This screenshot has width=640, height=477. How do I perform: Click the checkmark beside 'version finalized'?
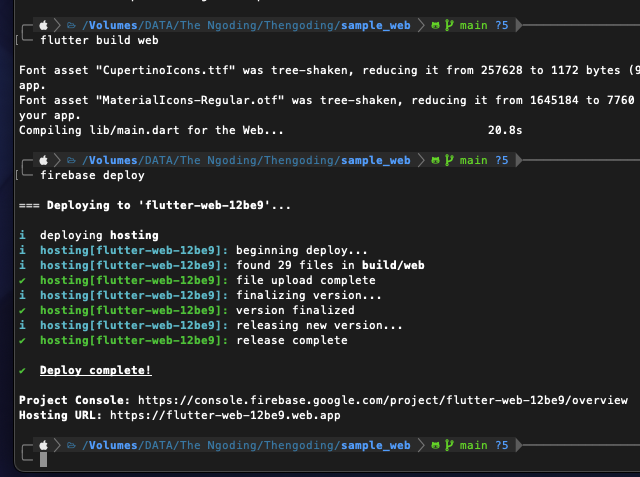[23, 311]
